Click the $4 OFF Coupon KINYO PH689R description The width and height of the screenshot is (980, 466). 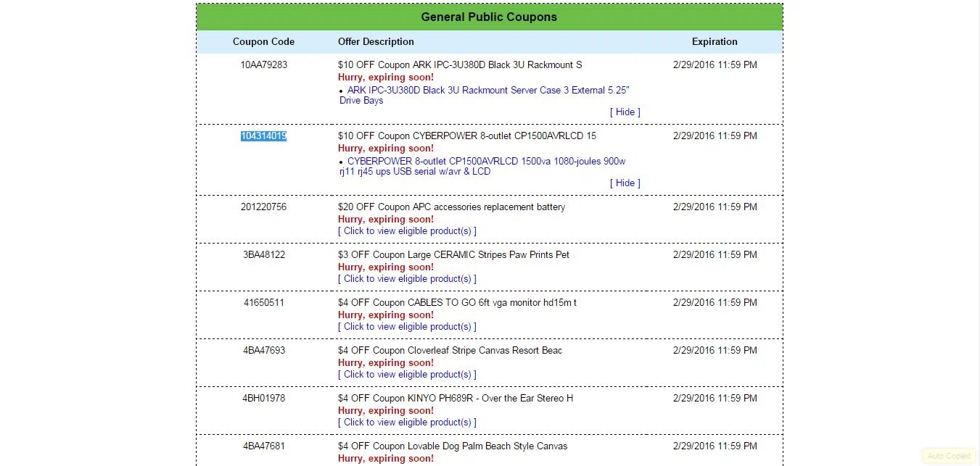click(x=456, y=398)
